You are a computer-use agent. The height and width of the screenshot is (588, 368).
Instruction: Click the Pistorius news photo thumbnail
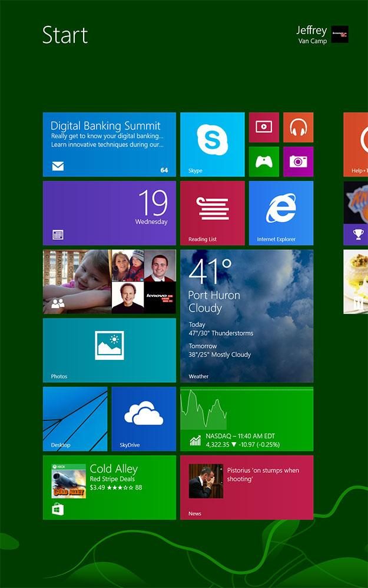pyautogui.click(x=205, y=481)
